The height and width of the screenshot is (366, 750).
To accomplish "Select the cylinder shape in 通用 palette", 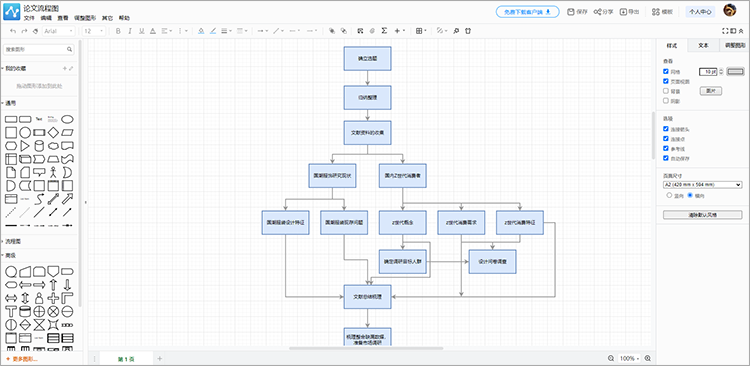I will point(39,145).
